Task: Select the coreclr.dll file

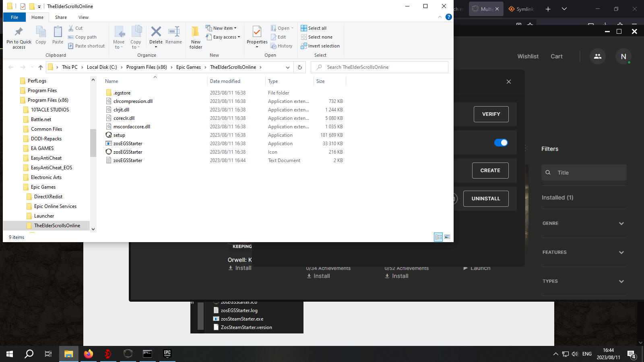Action: (x=124, y=118)
